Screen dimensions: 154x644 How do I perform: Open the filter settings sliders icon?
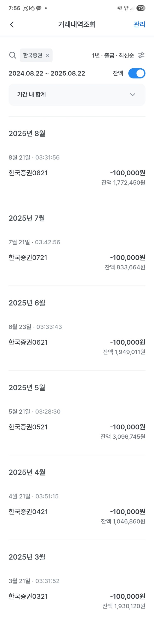(x=141, y=55)
